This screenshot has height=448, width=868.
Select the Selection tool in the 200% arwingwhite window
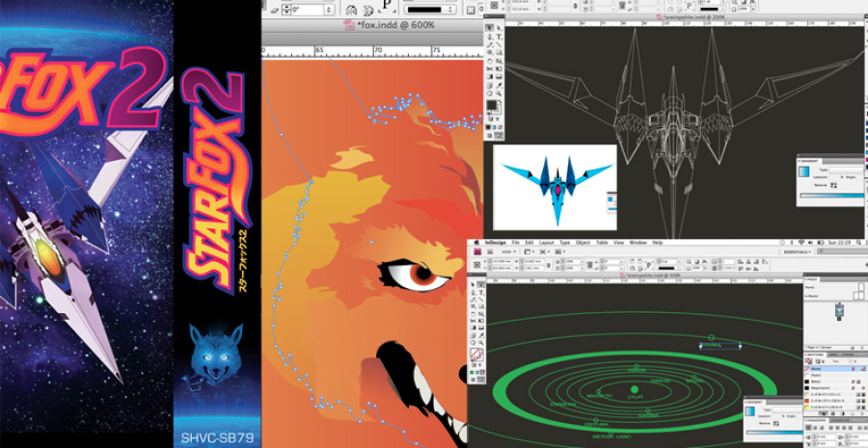(x=489, y=28)
